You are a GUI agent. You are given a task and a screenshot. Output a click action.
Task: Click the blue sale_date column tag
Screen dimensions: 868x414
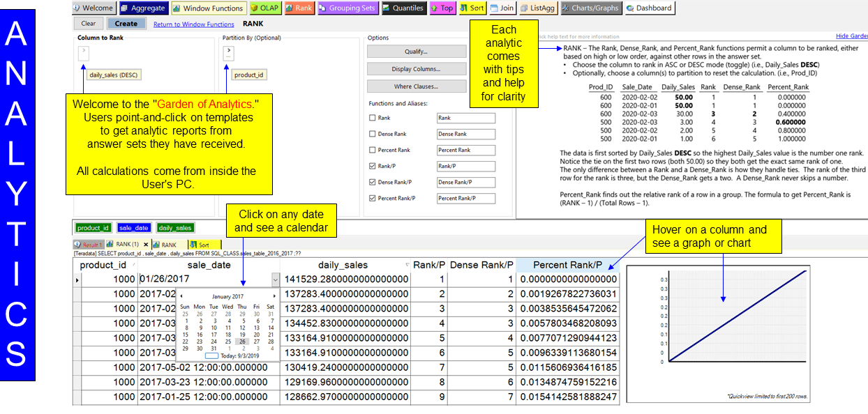133,228
